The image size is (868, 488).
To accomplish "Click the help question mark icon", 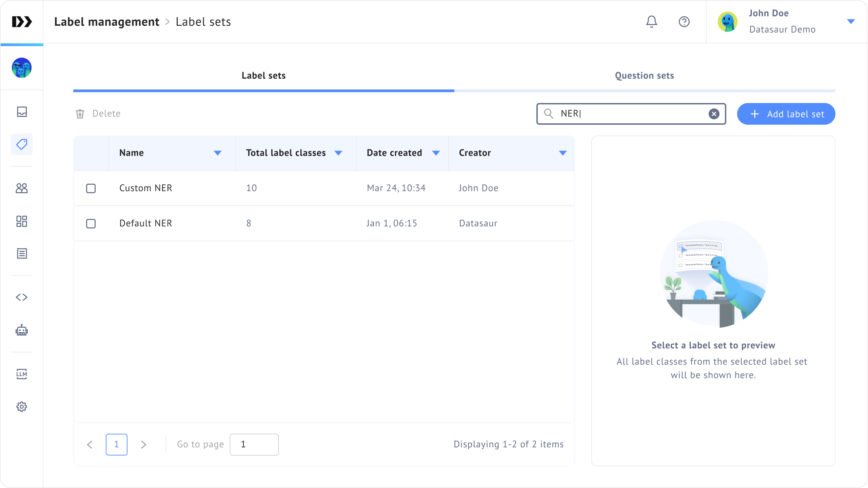I will (684, 22).
